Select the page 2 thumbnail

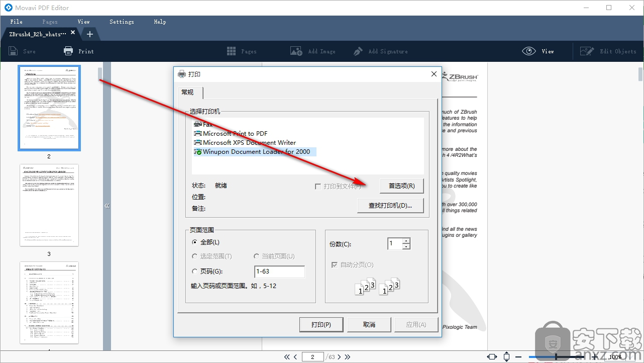[x=49, y=108]
